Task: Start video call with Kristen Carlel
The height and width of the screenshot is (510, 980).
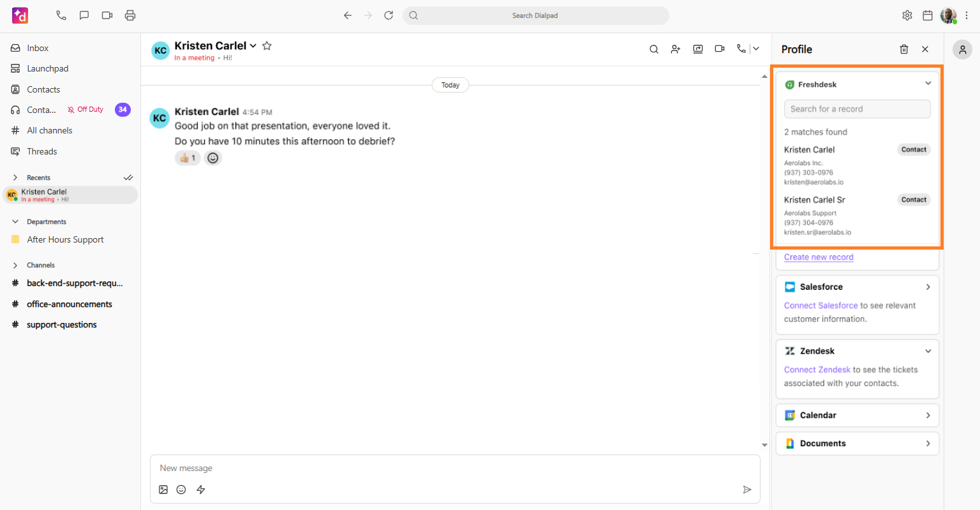Action: (x=720, y=49)
